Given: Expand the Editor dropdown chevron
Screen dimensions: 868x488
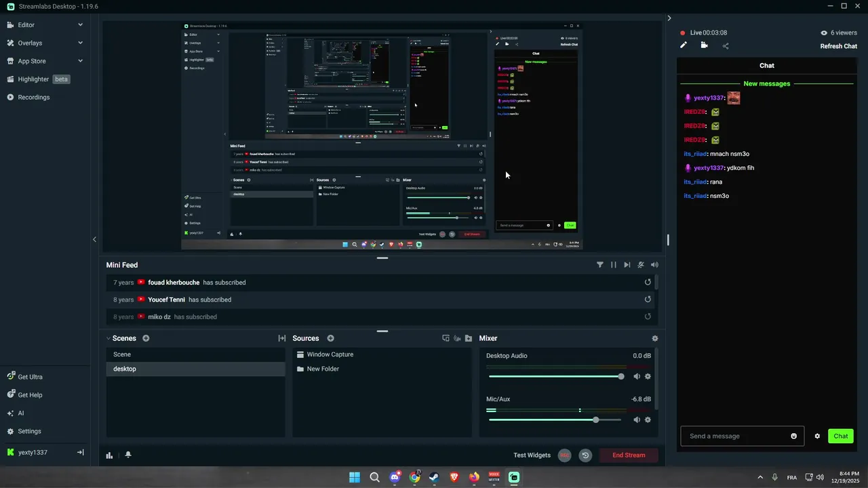Looking at the screenshot, I should click(x=80, y=25).
